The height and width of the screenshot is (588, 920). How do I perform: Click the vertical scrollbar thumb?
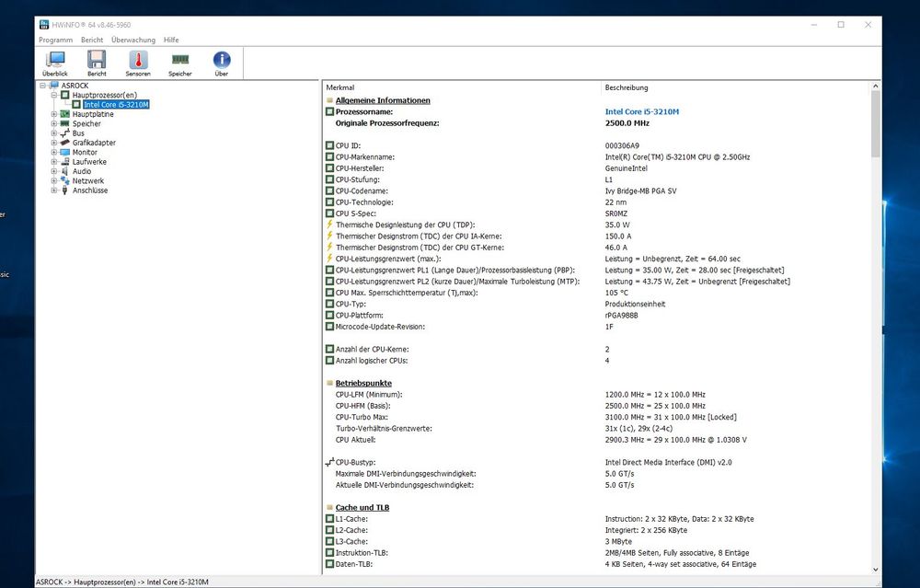point(876,124)
